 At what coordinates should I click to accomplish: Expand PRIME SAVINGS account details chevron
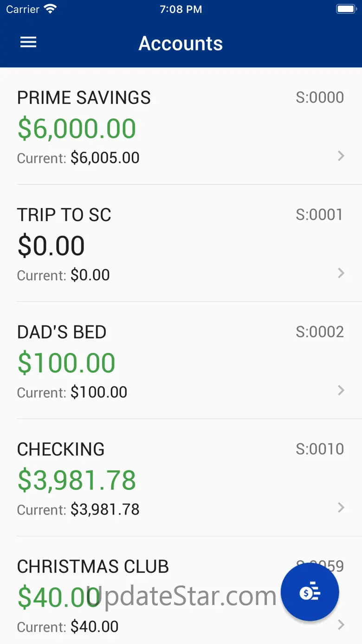(x=341, y=156)
